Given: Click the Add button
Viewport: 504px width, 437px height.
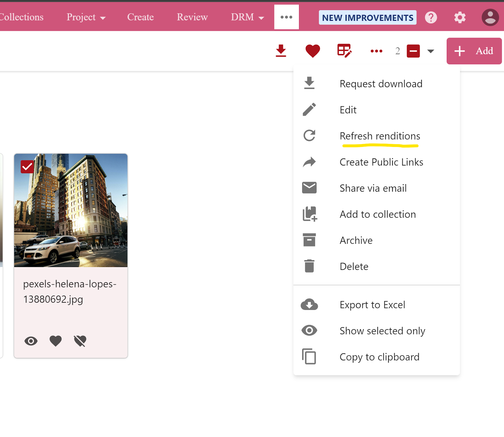Looking at the screenshot, I should pos(474,51).
